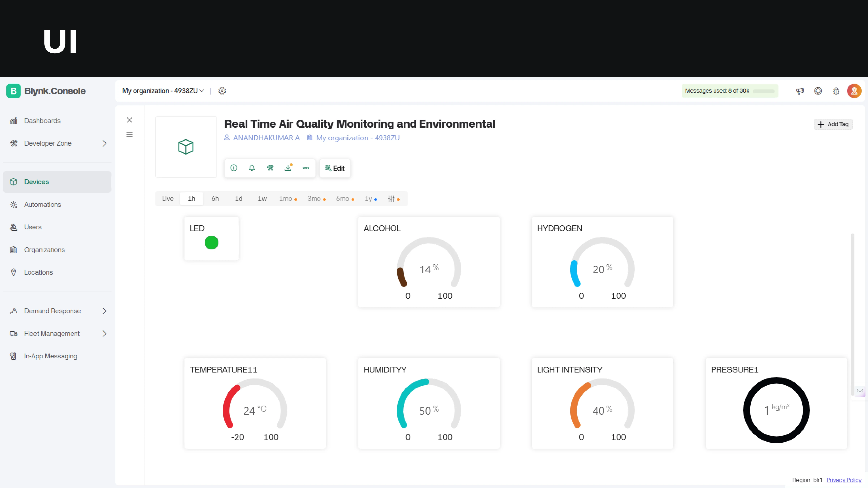Viewport: 868px width, 488px height.
Task: Go to Dashboards in sidebar
Action: pos(42,121)
